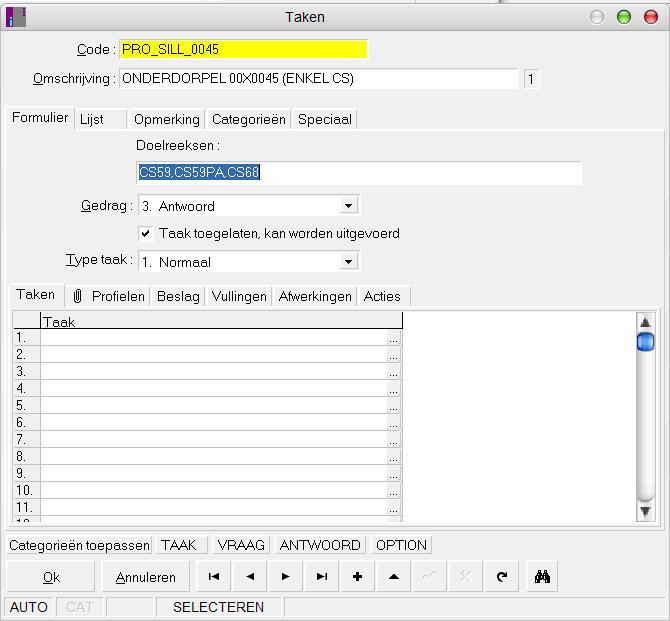Click into the Omschrijving text field
The width and height of the screenshot is (670, 621).
319,79
